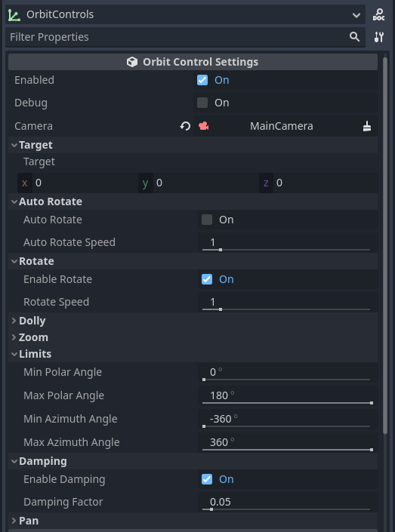The image size is (395, 532).
Task: Open the inspector property tools icon
Action: point(378,37)
